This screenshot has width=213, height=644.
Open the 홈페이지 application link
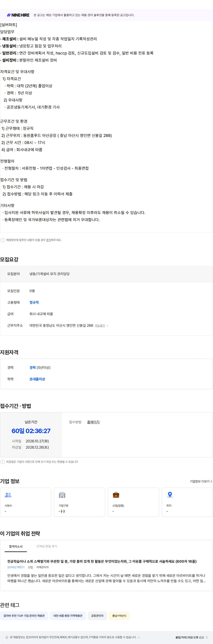click(93, 422)
